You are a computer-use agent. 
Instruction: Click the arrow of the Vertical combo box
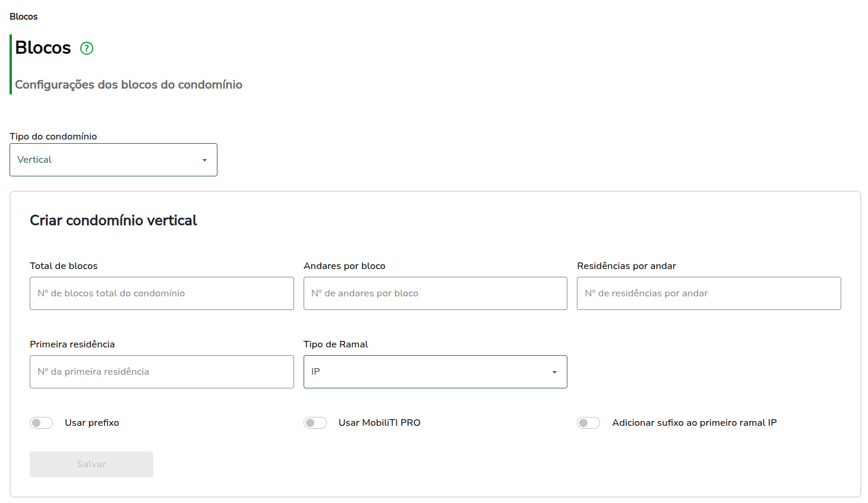point(204,160)
